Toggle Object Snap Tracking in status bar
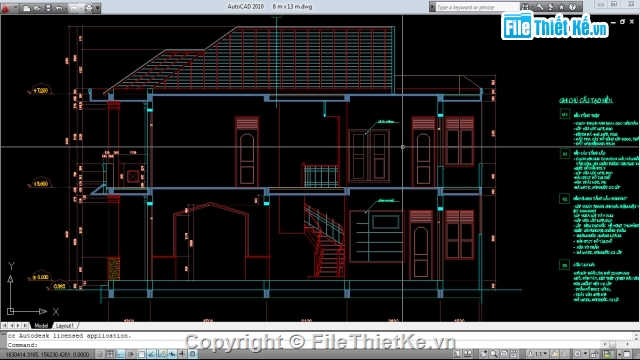The image size is (640, 360). [x=151, y=355]
